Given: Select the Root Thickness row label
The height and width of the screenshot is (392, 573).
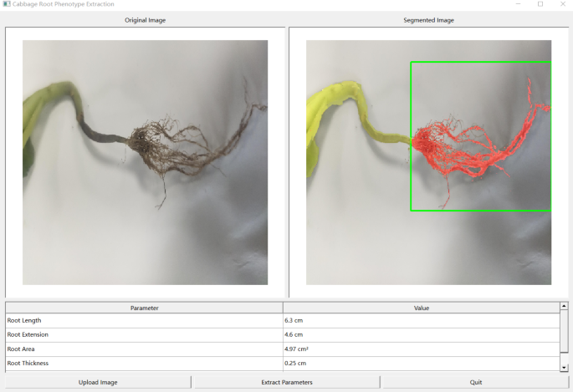Looking at the screenshot, I should click(x=28, y=364).
